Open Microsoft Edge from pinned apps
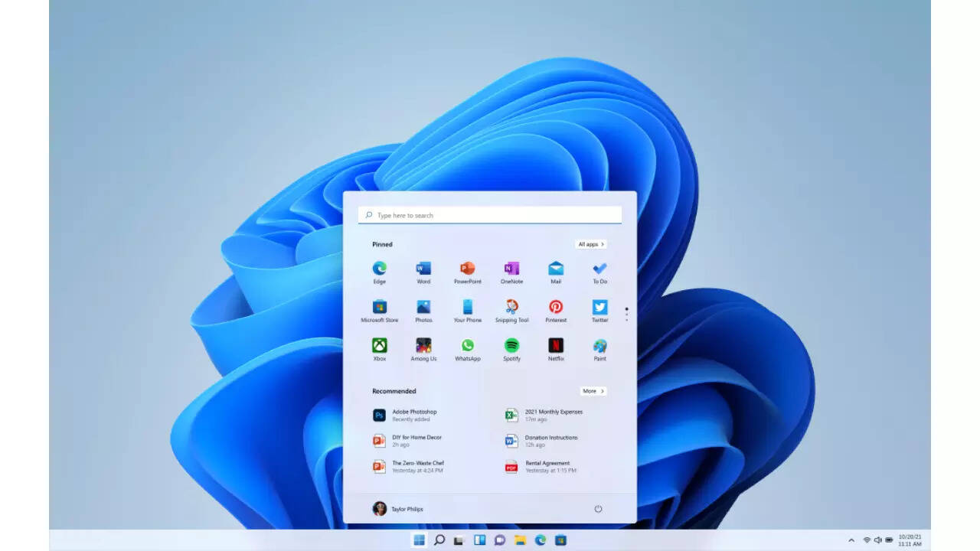The image size is (980, 551). click(x=380, y=269)
